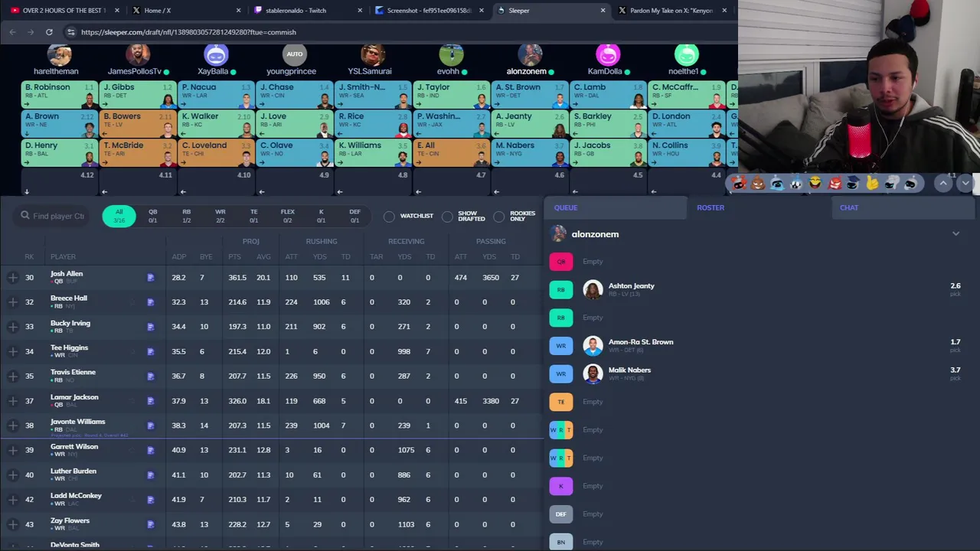Reload the Sleeper draft page

pos(49,32)
